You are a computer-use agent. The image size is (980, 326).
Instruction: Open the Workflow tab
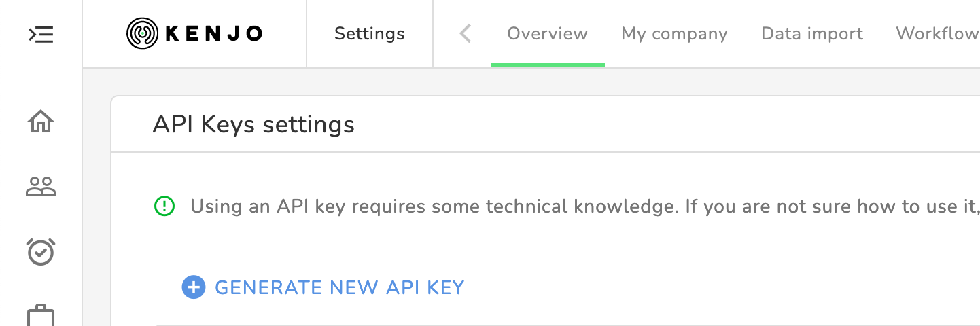tap(937, 33)
